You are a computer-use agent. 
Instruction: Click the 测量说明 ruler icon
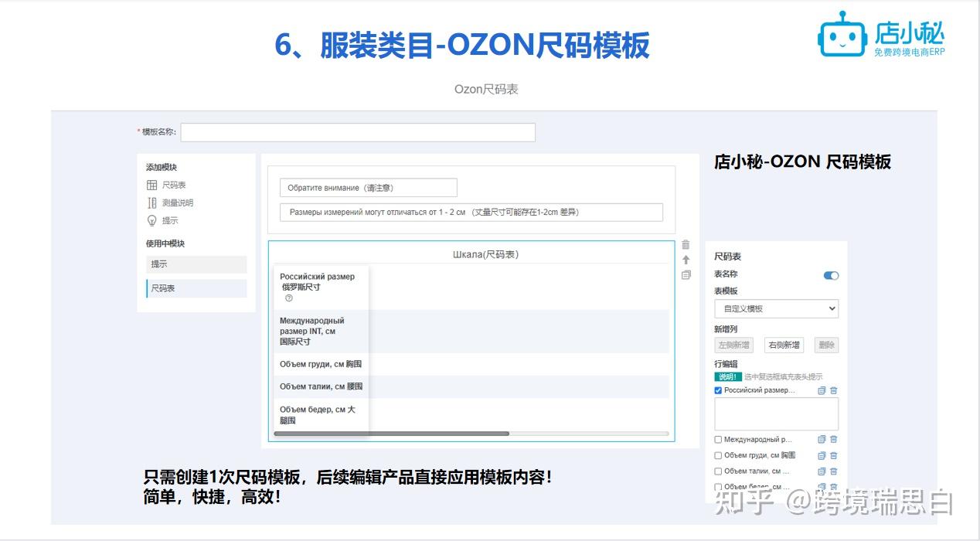(151, 204)
